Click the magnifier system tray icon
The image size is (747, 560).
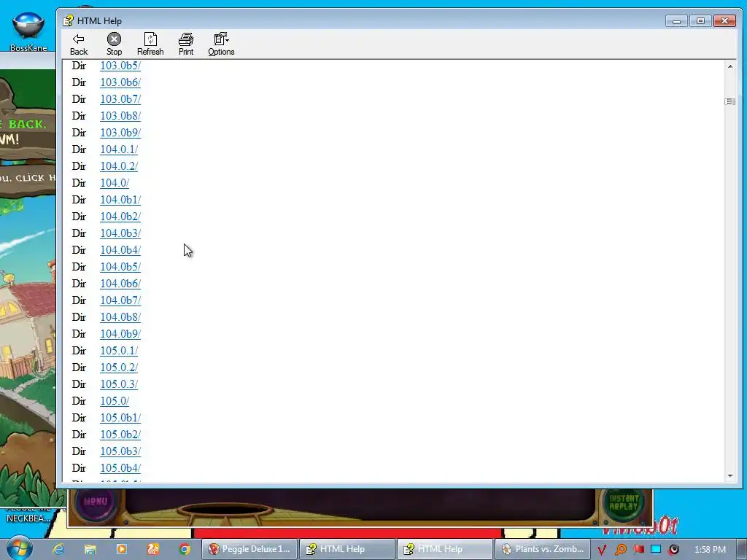620,550
